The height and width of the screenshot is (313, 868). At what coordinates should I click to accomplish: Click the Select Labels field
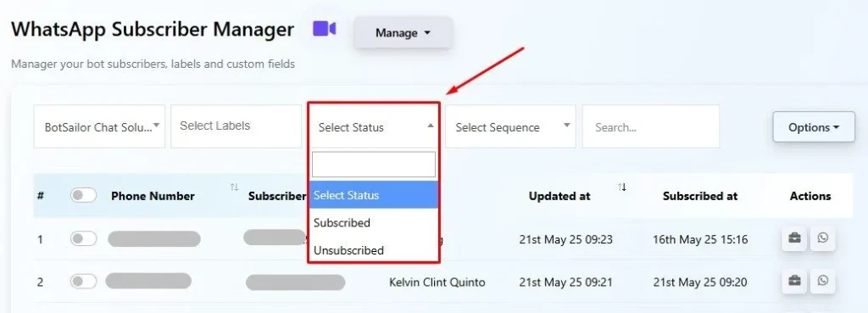pos(236,126)
